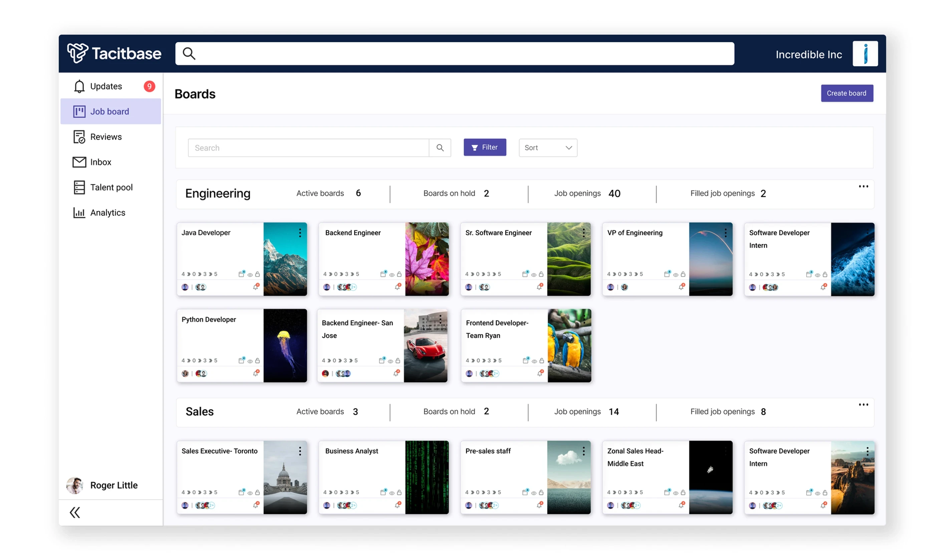
Task: Click the VP of Engineering board thumbnail
Action: (709, 259)
